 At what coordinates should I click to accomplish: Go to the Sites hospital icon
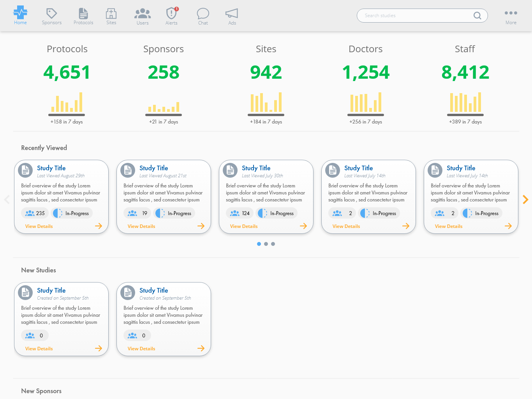(111, 14)
